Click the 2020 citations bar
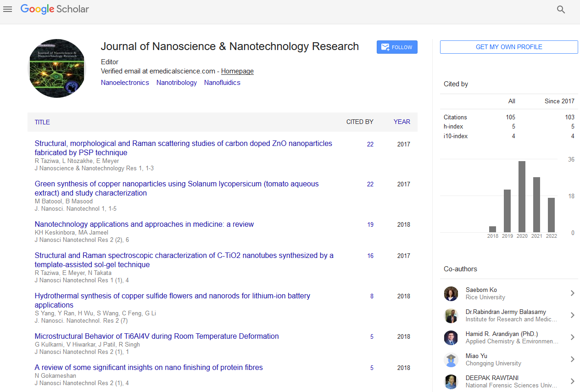The width and height of the screenshot is (580, 392). click(522, 196)
